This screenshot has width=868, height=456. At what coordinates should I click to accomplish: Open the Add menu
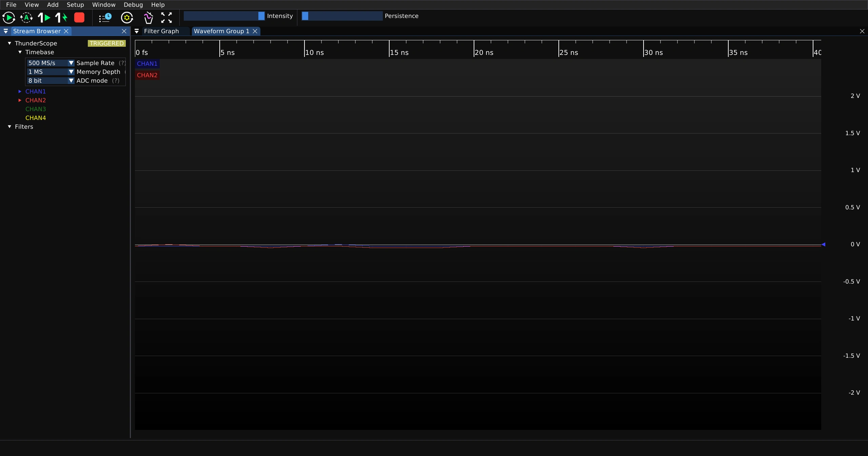[53, 5]
